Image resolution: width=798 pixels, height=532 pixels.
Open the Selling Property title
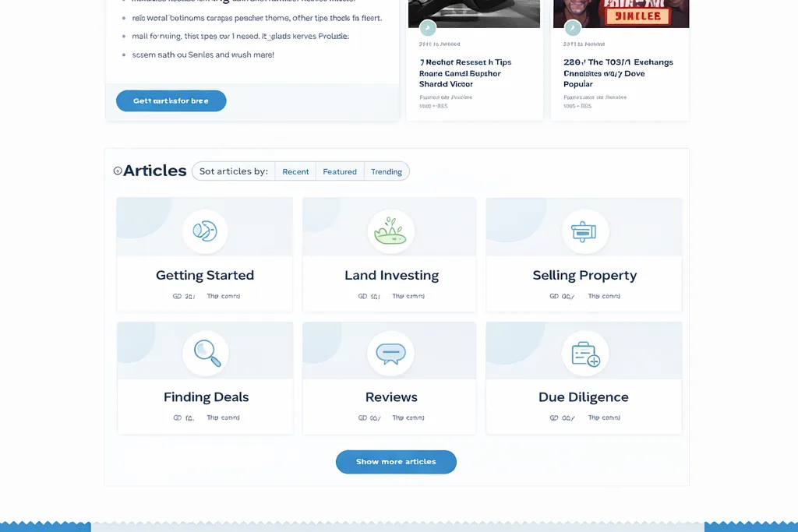click(584, 275)
